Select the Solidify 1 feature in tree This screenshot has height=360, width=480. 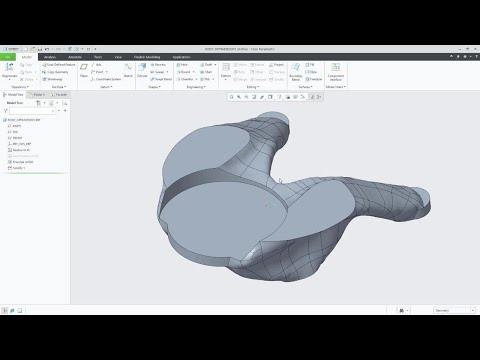pos(16,168)
